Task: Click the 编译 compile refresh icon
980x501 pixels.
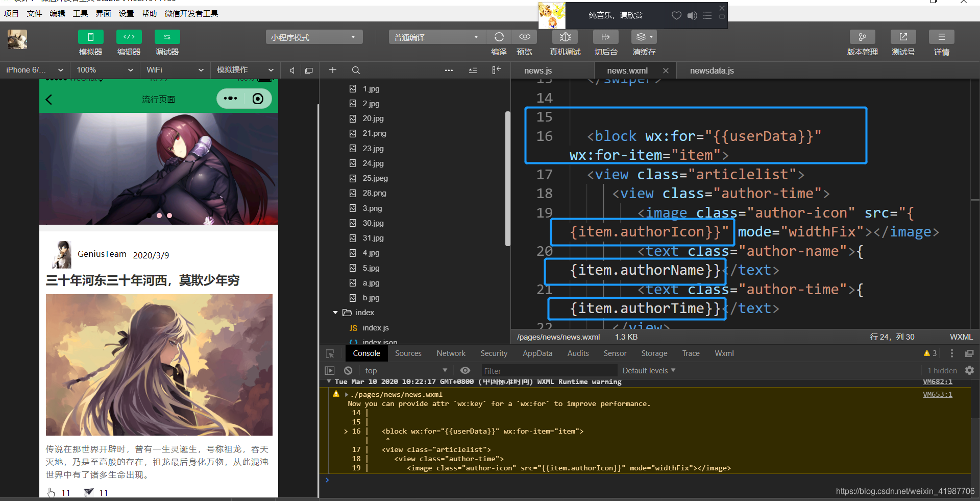Action: pyautogui.click(x=499, y=37)
